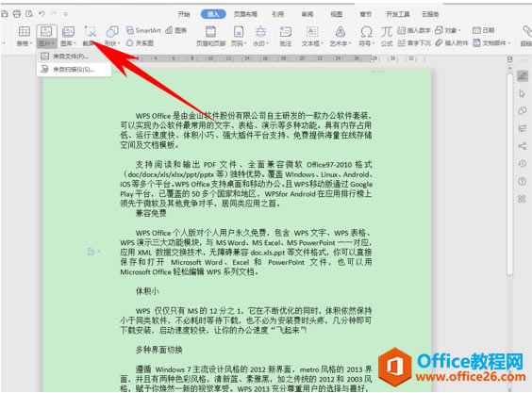Expand the 水印 dropdown arrow
The height and width of the screenshot is (393, 532).
267,43
